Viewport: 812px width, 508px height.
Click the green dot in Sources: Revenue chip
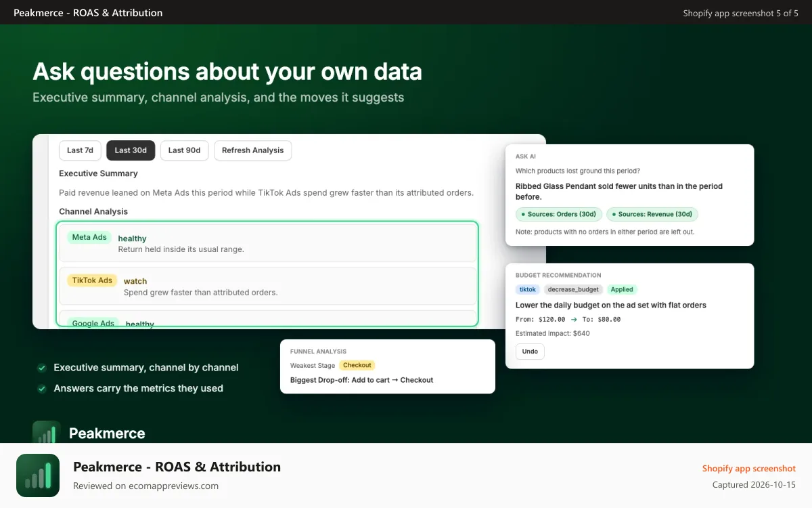tap(614, 214)
